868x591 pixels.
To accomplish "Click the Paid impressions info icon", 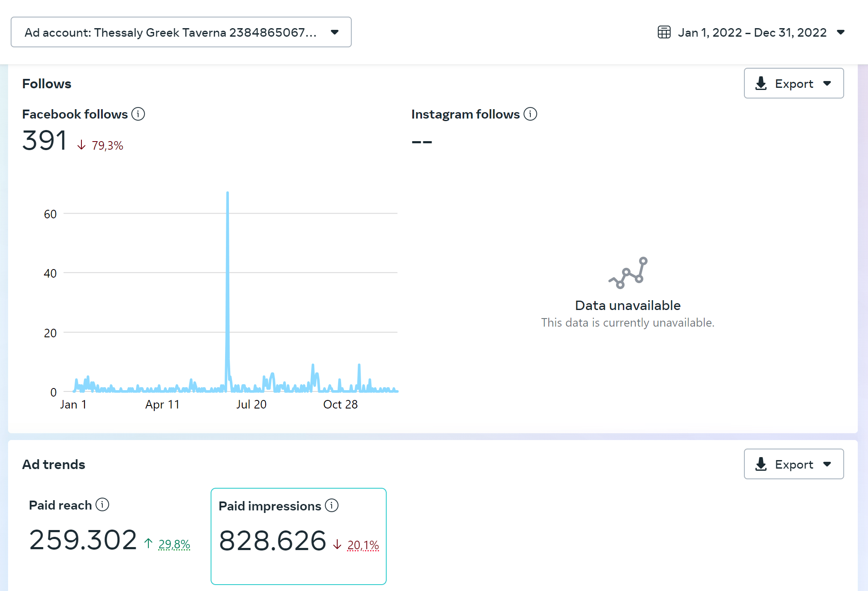I will point(332,506).
